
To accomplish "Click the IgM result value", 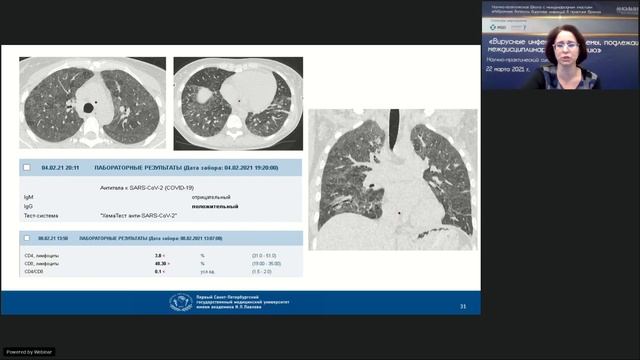I will pos(211,197).
